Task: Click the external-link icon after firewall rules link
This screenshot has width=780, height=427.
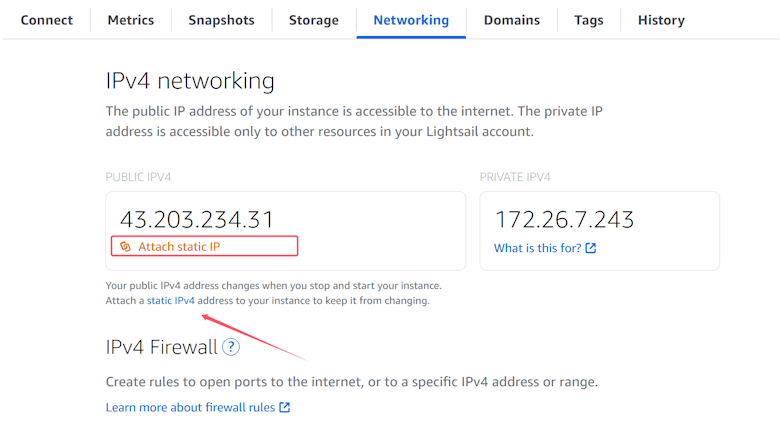Action: pos(285,407)
